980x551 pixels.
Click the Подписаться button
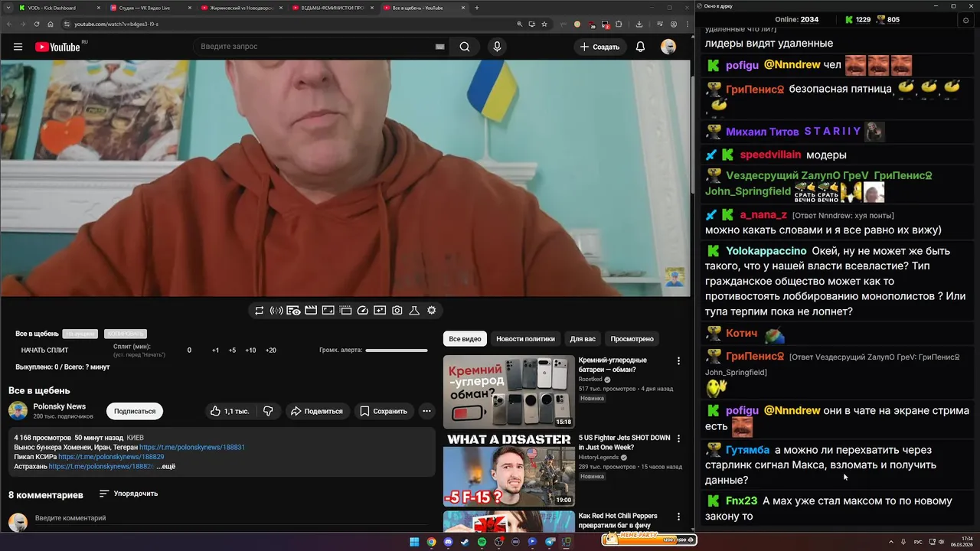tap(135, 411)
